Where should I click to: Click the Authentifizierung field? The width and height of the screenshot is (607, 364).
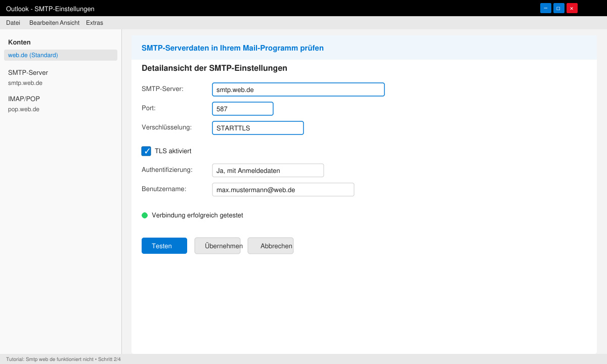[268, 170]
